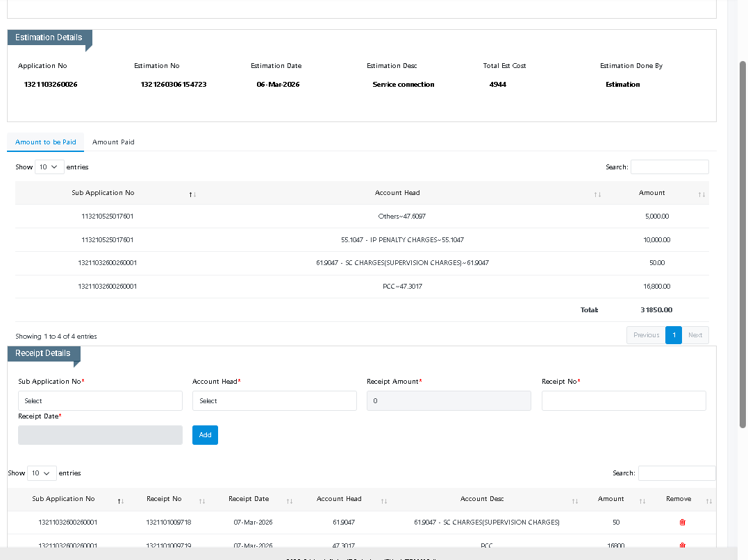748x560 pixels.
Task: Sort receipts table by Receipt No
Action: click(164, 499)
